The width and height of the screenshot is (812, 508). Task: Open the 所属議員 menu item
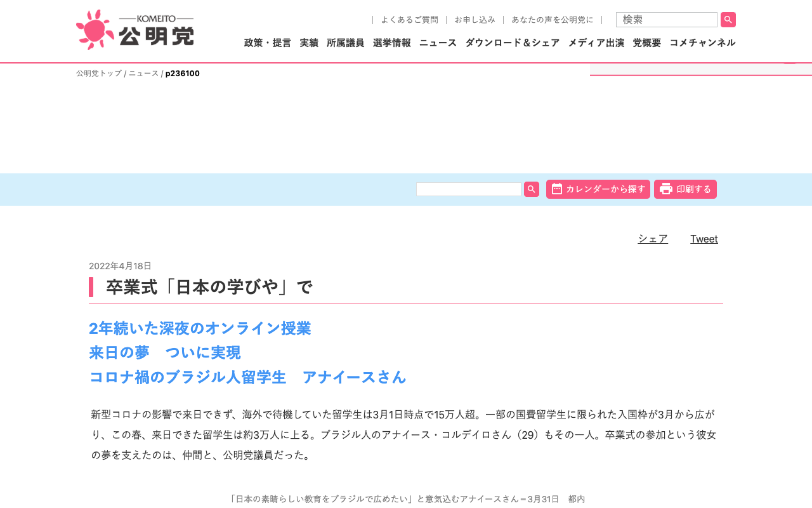346,43
